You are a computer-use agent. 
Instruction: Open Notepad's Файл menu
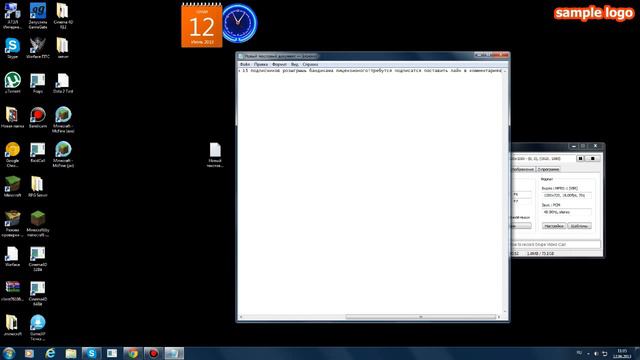[245, 64]
